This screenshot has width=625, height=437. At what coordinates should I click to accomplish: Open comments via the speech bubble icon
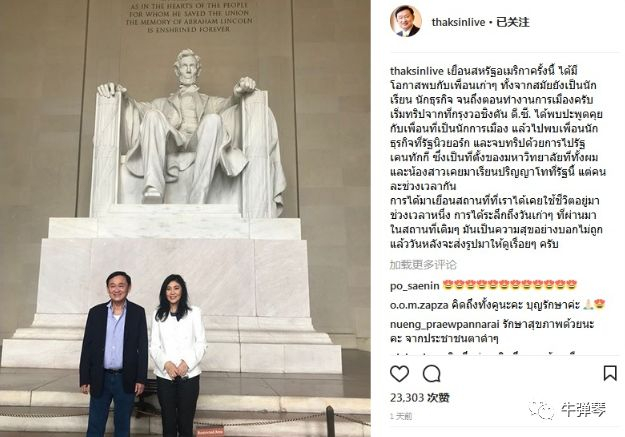tap(432, 374)
